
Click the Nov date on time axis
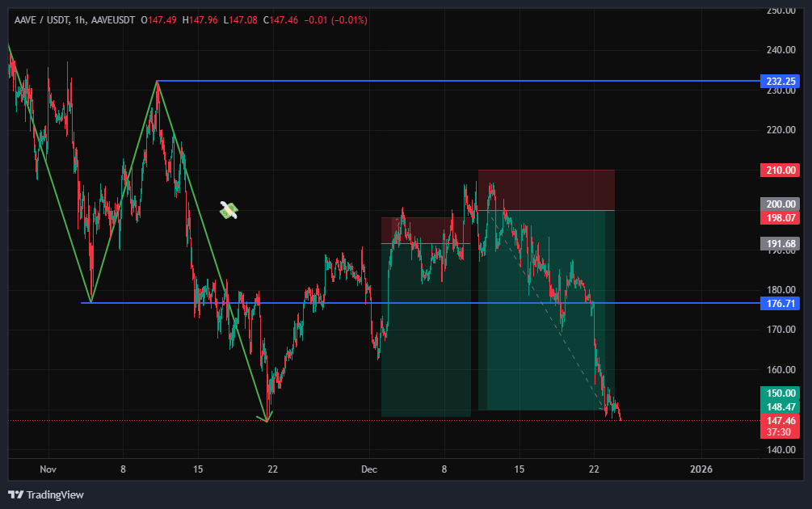[x=48, y=469]
